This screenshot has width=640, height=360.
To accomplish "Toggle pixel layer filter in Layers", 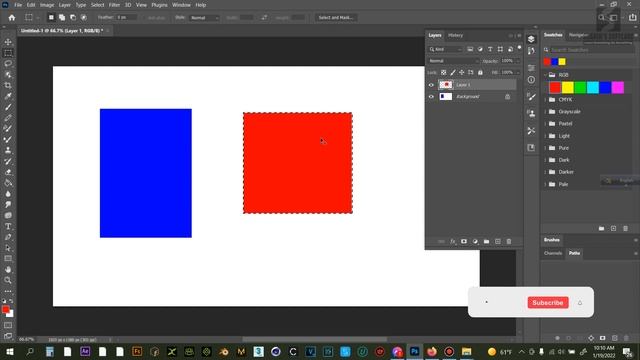I will click(470, 49).
